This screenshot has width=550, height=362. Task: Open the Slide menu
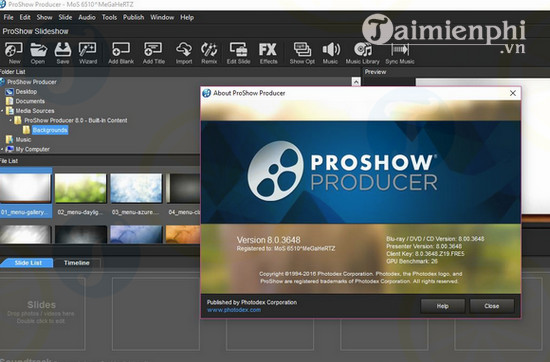pyautogui.click(x=65, y=17)
